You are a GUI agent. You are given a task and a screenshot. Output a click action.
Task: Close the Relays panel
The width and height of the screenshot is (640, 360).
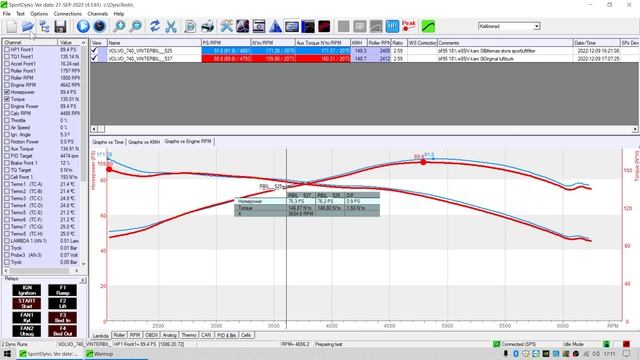pos(83,280)
